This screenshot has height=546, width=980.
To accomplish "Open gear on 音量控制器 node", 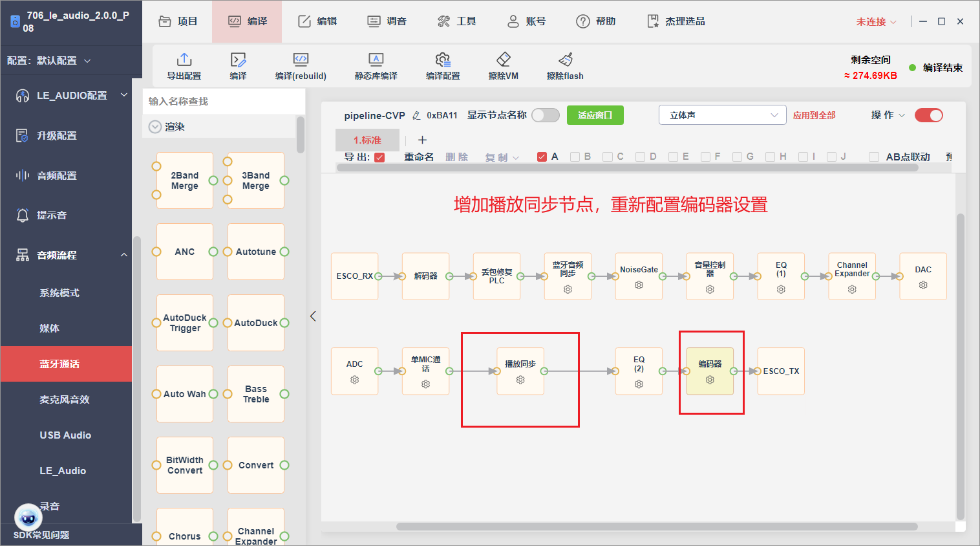I will (710, 289).
